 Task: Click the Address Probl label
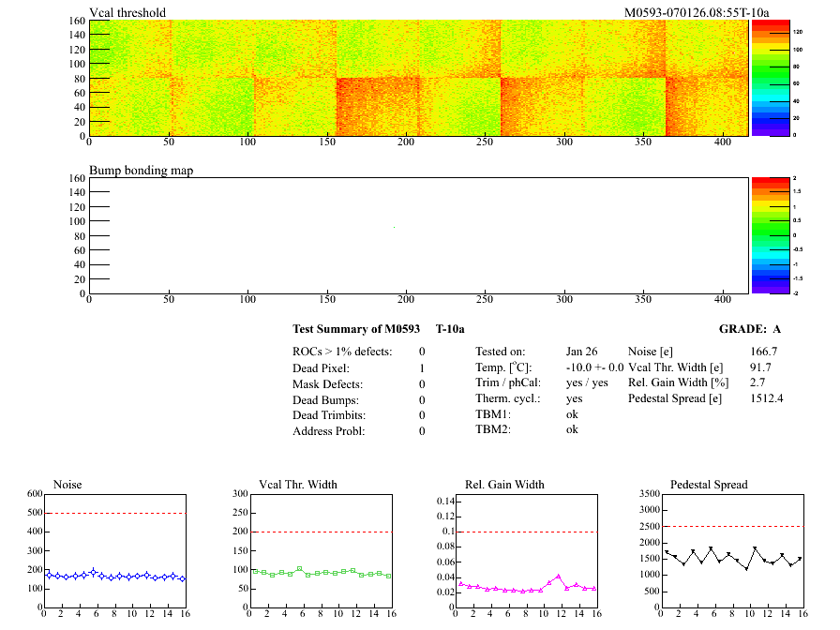pyautogui.click(x=328, y=431)
